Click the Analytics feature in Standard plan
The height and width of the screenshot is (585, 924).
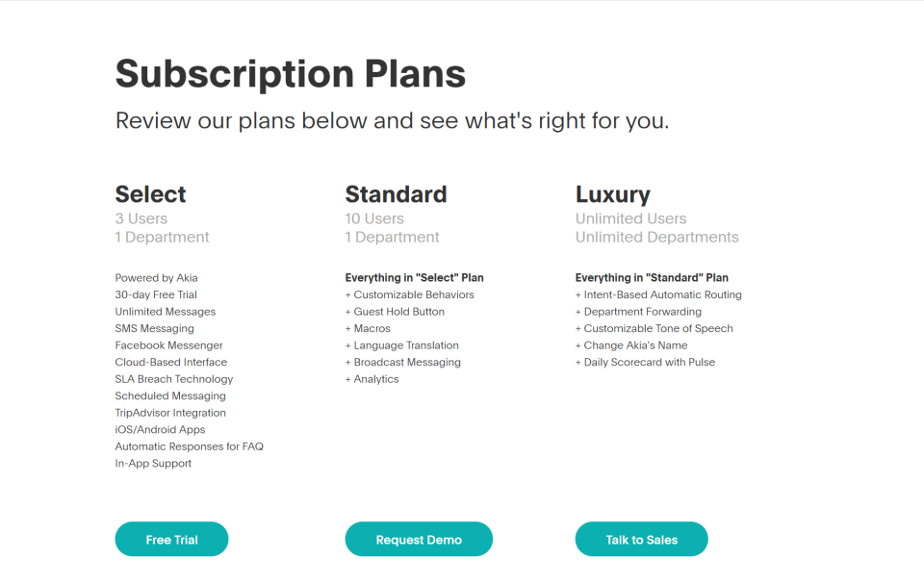tap(375, 379)
